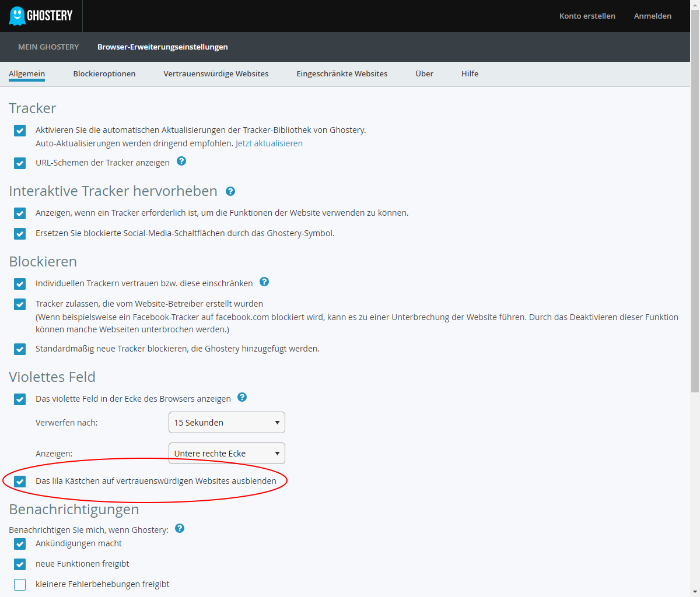700x597 pixels.
Task: Enable 'kleinere Fehlerbehebungen freigibt' checkbox
Action: (20, 585)
